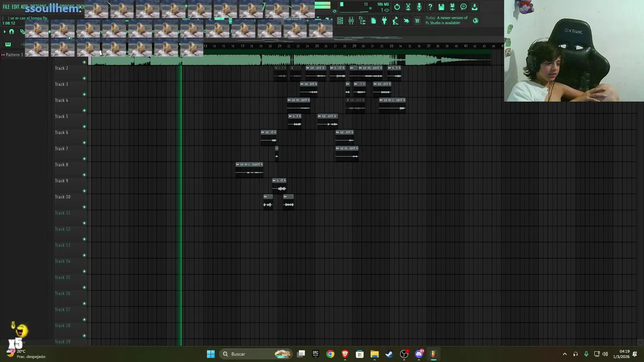Viewport: 644px width, 362px height.
Task: Open the shopping cart store icon
Action: pos(417,21)
